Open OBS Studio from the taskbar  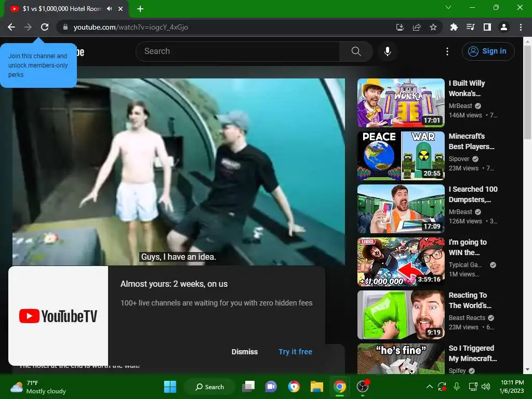click(363, 387)
